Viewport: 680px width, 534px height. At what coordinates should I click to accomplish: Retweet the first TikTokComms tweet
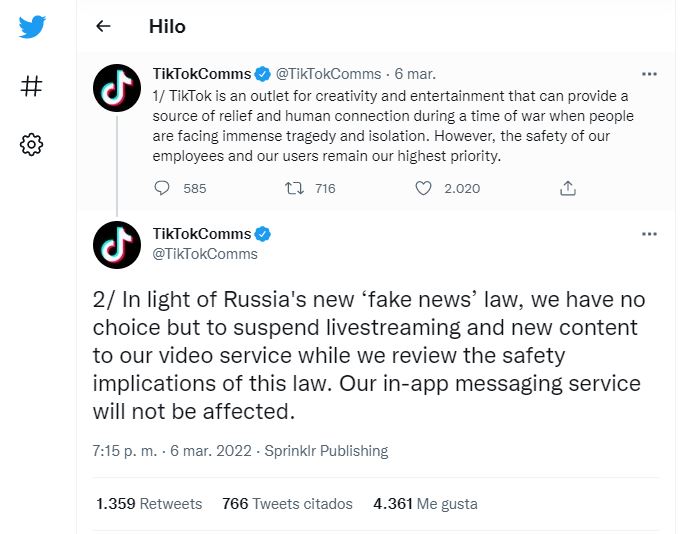294,188
